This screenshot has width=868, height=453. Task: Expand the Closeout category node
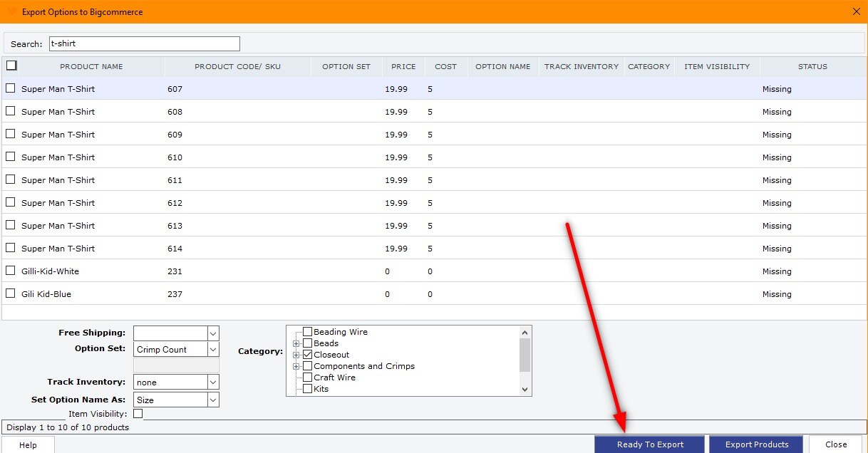[296, 355]
